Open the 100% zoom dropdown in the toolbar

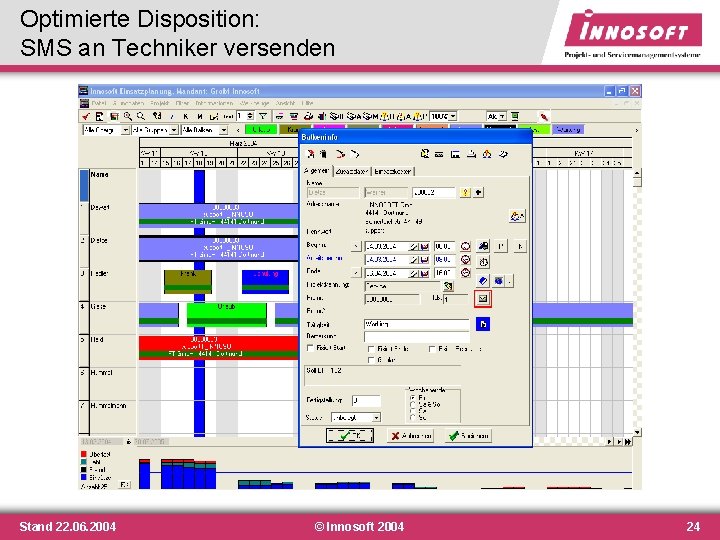[x=453, y=116]
